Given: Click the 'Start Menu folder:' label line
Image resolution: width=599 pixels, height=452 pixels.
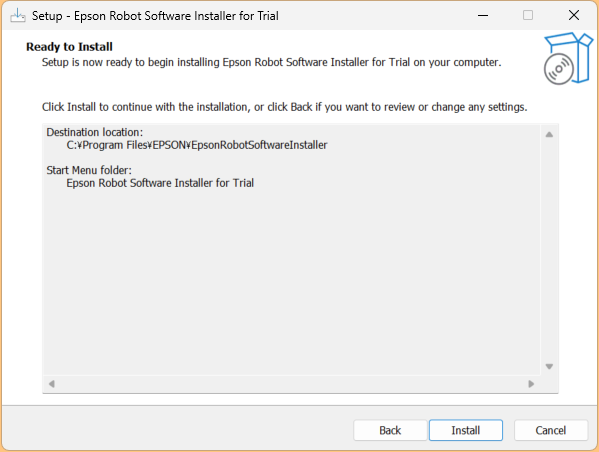Looking at the screenshot, I should tap(89, 170).
